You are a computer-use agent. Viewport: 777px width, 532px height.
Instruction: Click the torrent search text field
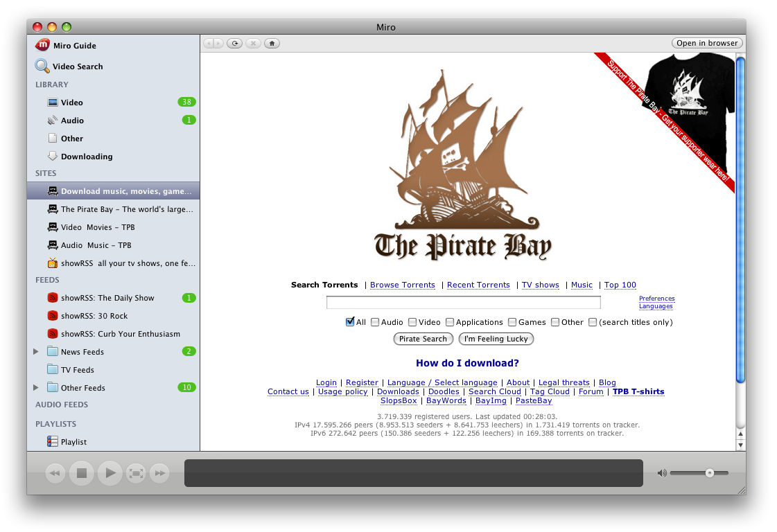click(463, 303)
